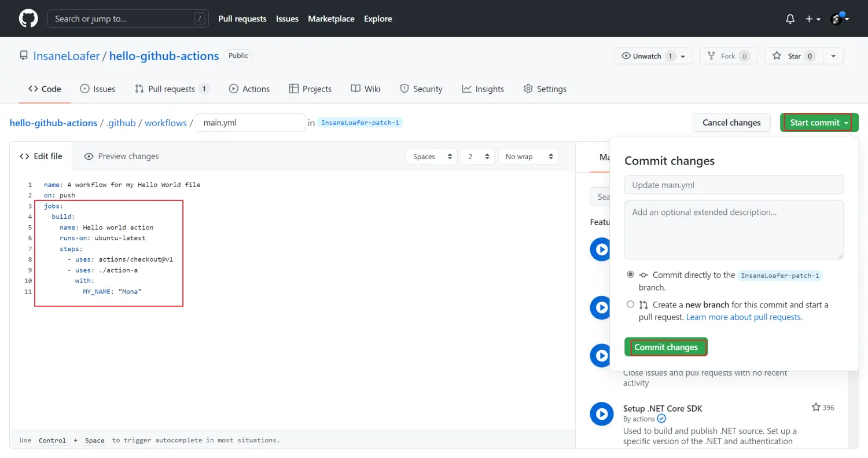The width and height of the screenshot is (868, 458).
Task: Click the Start commit button
Action: click(x=819, y=122)
